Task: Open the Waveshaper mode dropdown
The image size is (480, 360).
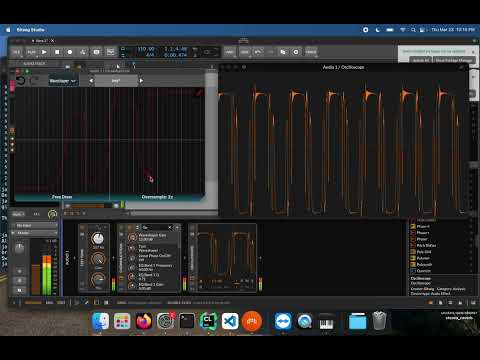Action: tap(63, 81)
